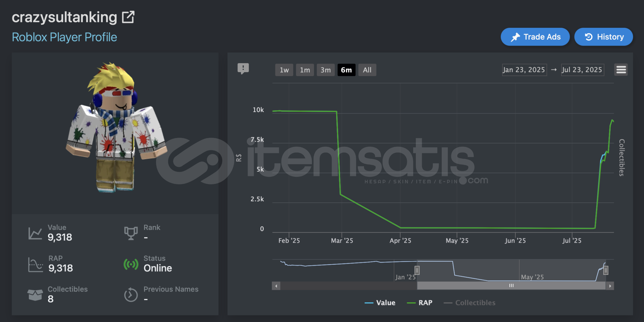Image resolution: width=644 pixels, height=322 pixels.
Task: Click the Collectibles count 8
Action: [x=51, y=299]
